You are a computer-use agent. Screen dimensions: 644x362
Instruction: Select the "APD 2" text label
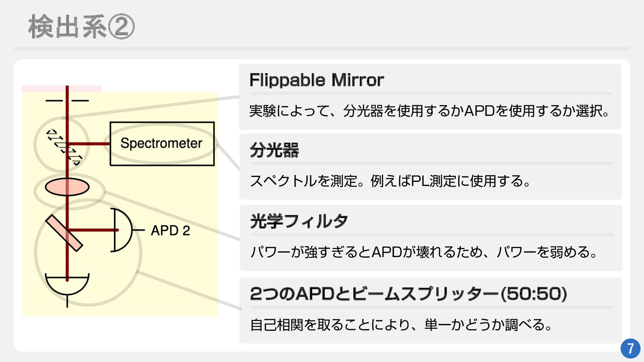point(170,231)
